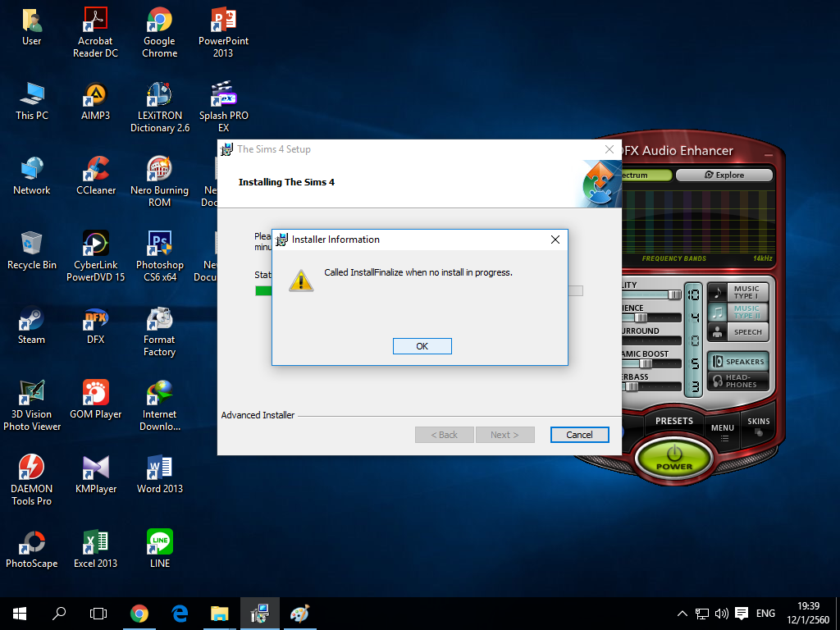This screenshot has height=630, width=840.
Task: Close The Sims 4 Setup window
Action: click(x=609, y=149)
